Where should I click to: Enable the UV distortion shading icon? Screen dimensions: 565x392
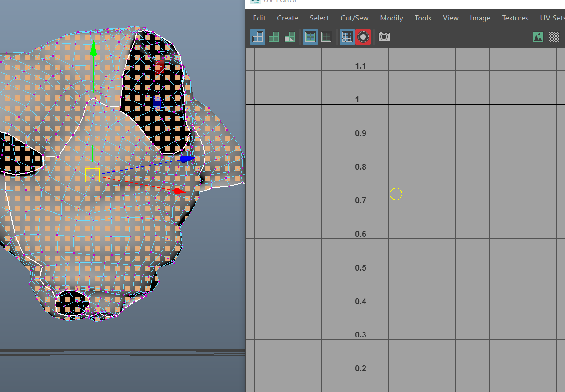coord(290,37)
